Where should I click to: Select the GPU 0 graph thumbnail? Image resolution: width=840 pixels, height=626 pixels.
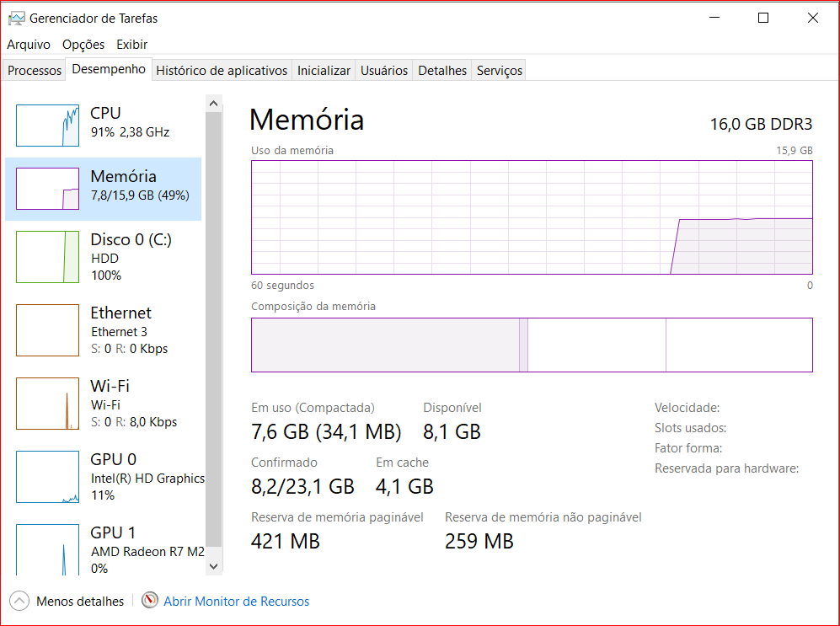click(47, 477)
